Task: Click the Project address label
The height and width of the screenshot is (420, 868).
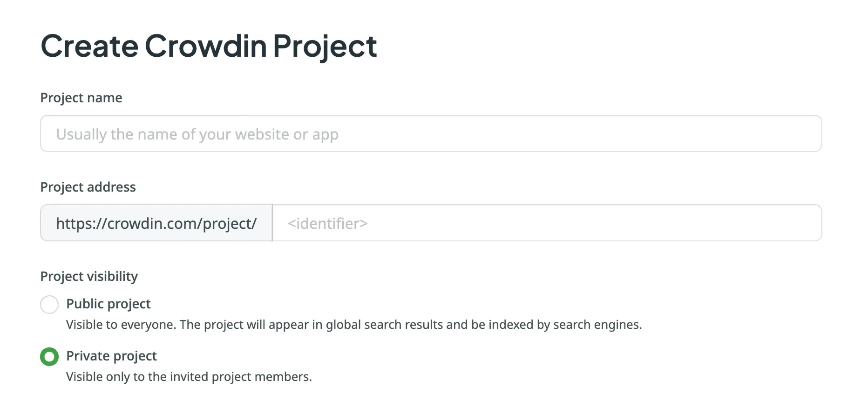Action: click(x=88, y=187)
